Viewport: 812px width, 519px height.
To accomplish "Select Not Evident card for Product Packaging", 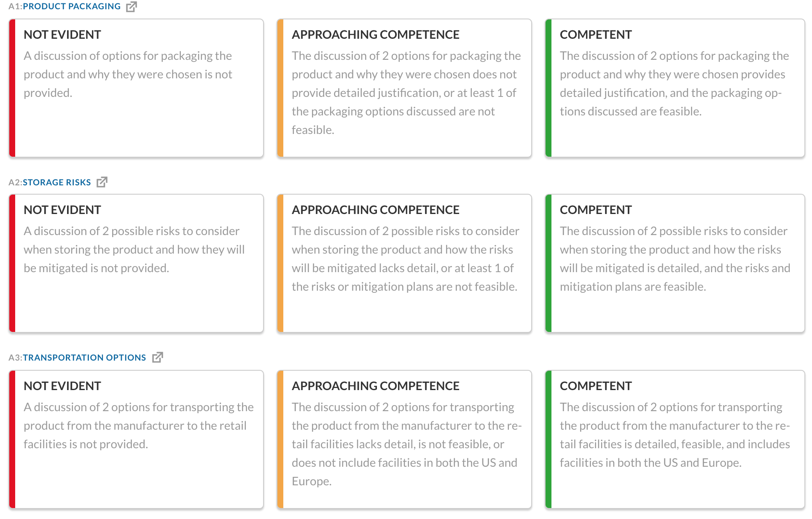I will [136, 88].
